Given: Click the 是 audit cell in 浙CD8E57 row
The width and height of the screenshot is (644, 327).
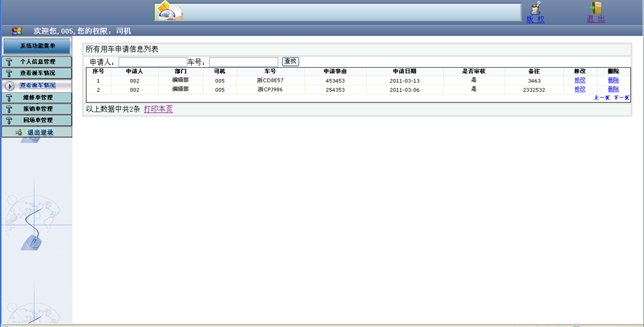Looking at the screenshot, I should [473, 80].
